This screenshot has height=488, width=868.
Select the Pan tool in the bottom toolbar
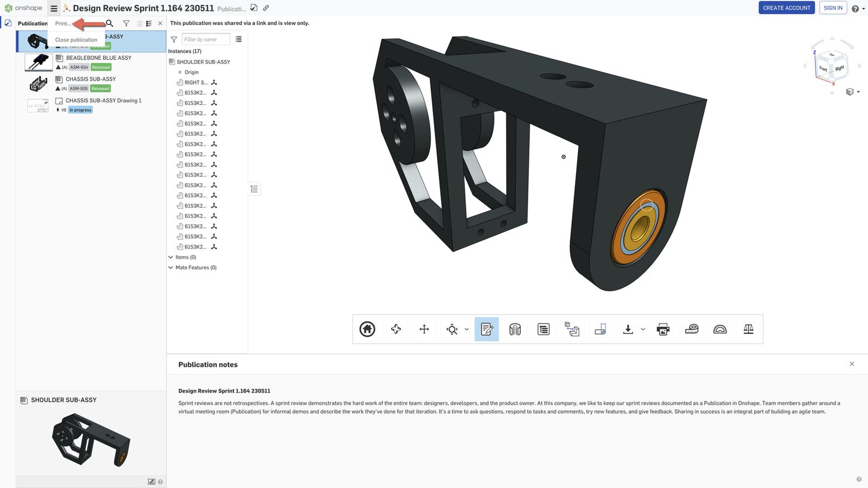(x=424, y=329)
